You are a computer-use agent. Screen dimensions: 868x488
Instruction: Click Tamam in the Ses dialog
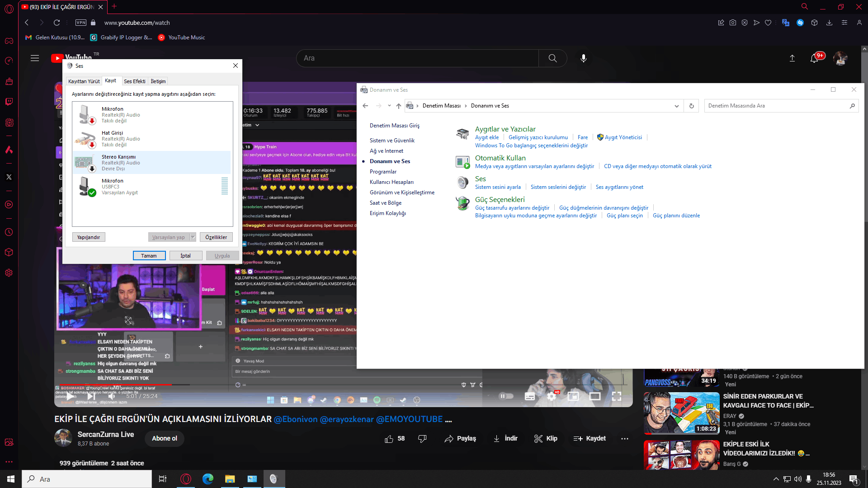(149, 256)
